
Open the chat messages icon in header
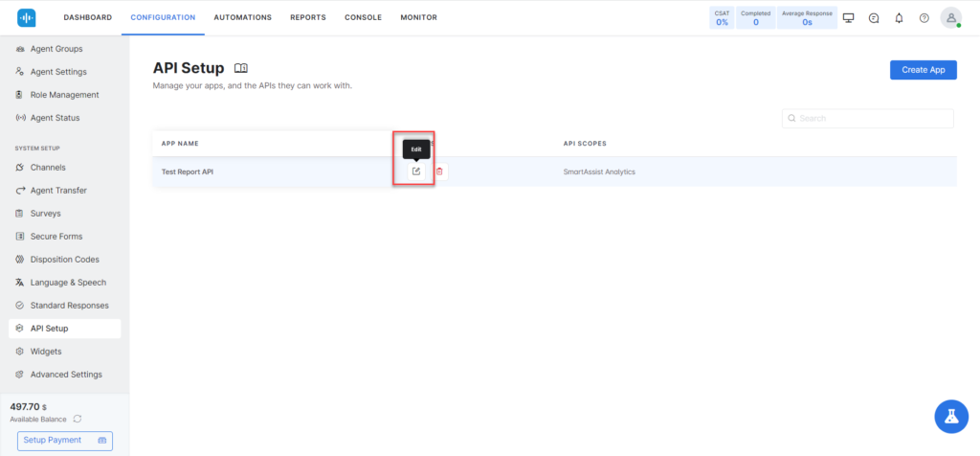pos(873,17)
